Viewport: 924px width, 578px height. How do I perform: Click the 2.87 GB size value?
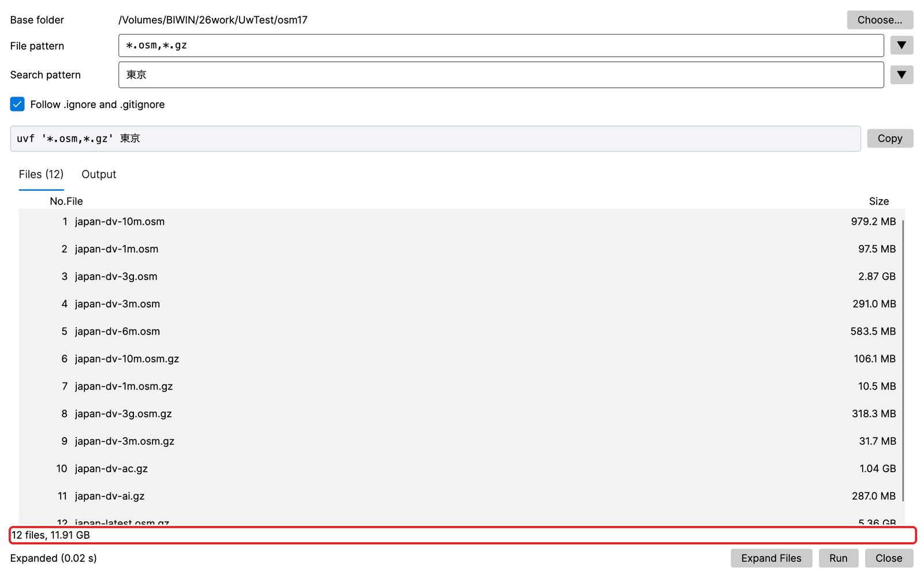[x=877, y=276]
